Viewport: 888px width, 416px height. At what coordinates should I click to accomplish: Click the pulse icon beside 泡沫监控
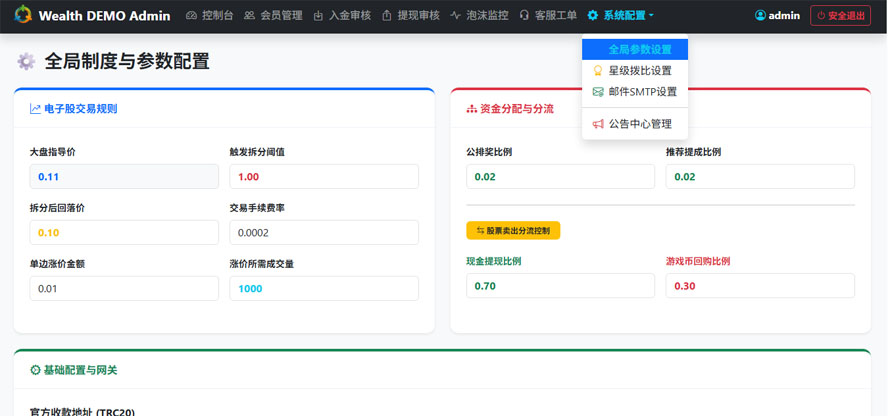(456, 15)
